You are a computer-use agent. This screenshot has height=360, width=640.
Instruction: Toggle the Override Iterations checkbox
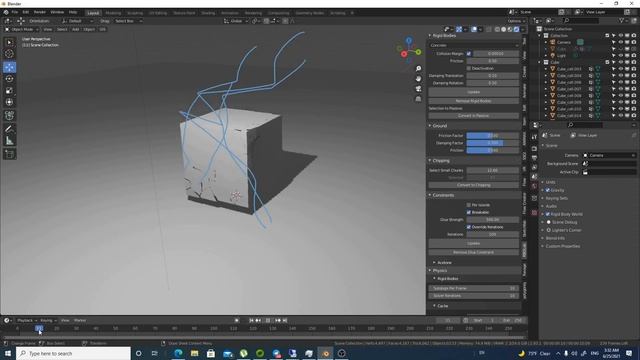coord(469,227)
